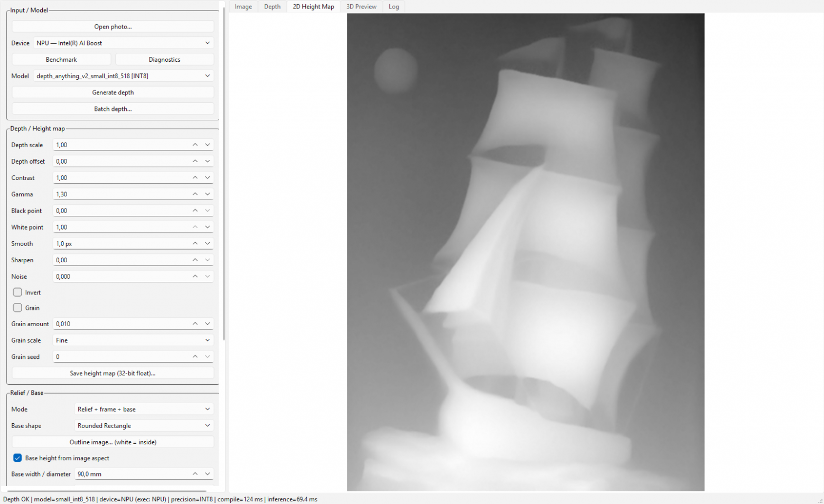Decrease Grain amount with its down arrow
Viewport: 824px width, 504px height.
tap(208, 324)
